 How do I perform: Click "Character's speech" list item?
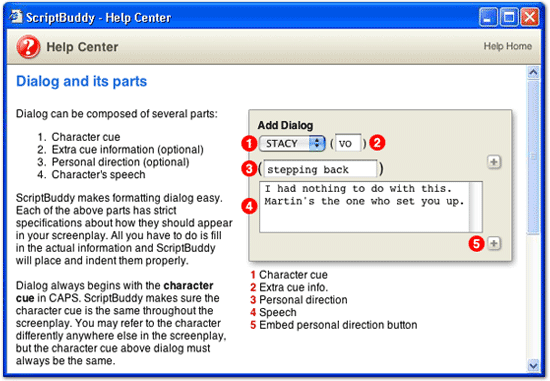pyautogui.click(x=98, y=174)
